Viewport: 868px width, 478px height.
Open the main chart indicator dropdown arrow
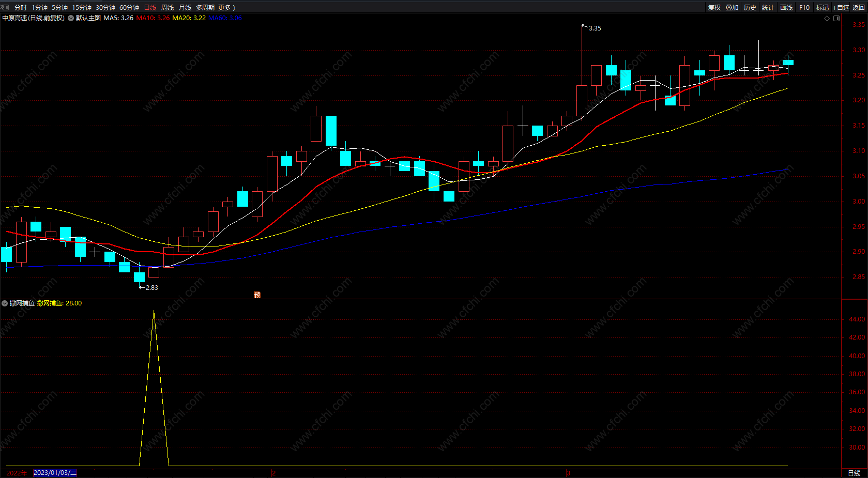(71, 18)
